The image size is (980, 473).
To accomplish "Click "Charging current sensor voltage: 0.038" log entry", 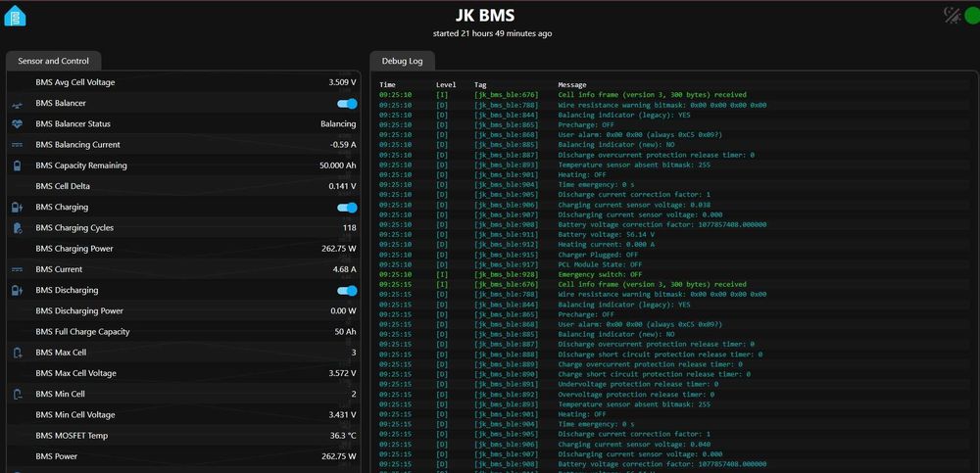I will [x=636, y=205].
